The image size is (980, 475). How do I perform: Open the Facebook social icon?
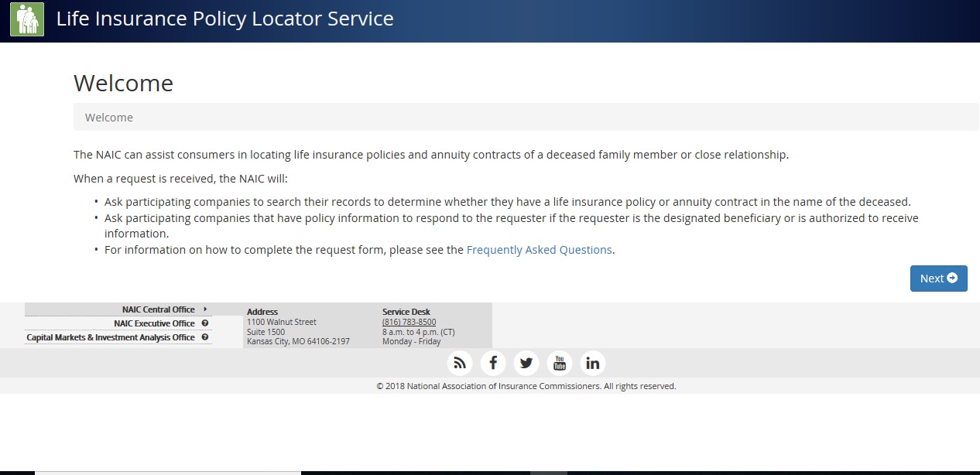coord(493,363)
